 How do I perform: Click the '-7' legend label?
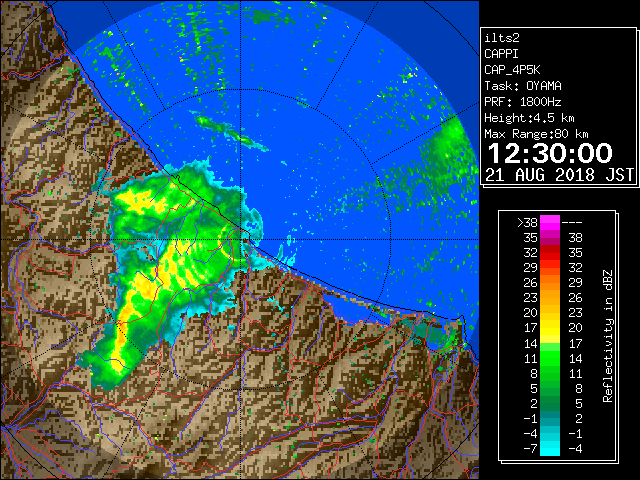tap(531, 448)
